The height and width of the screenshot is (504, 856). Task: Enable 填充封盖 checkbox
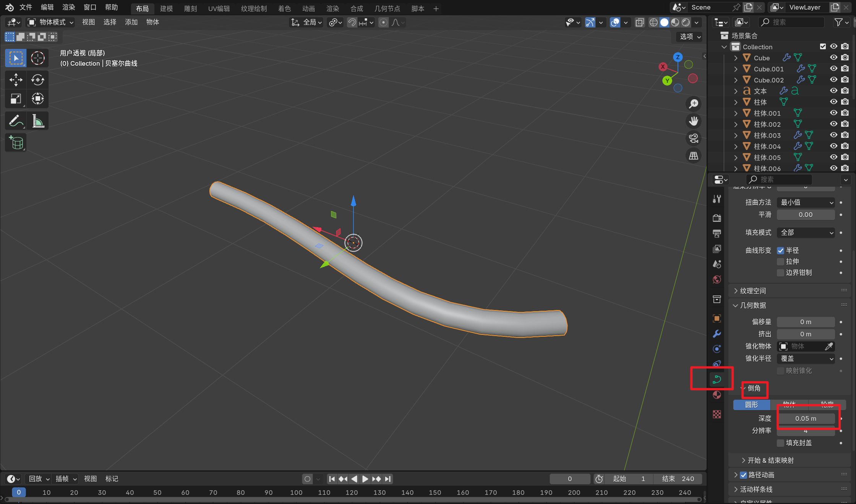(x=781, y=443)
